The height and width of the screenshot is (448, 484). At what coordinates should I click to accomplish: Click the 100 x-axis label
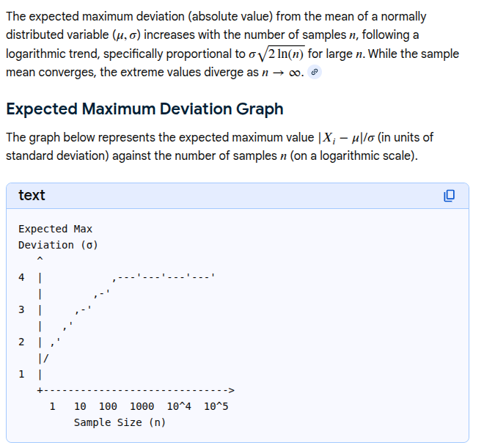[x=108, y=406]
